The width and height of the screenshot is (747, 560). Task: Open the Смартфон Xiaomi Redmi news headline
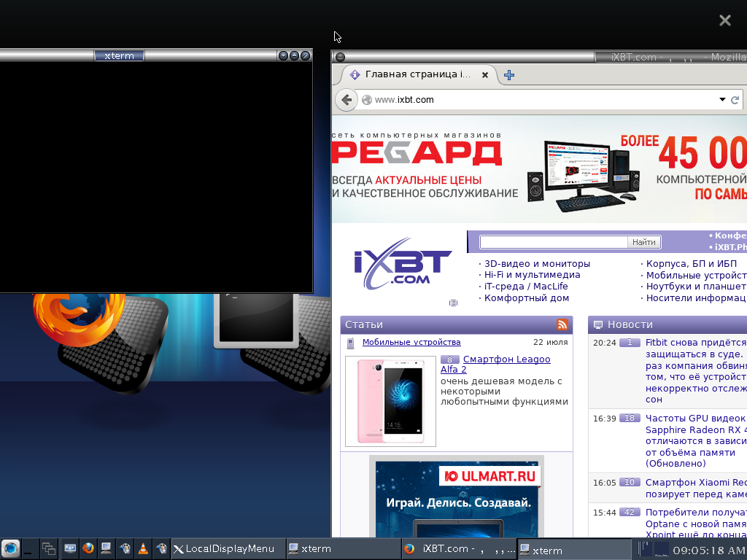pyautogui.click(x=696, y=488)
